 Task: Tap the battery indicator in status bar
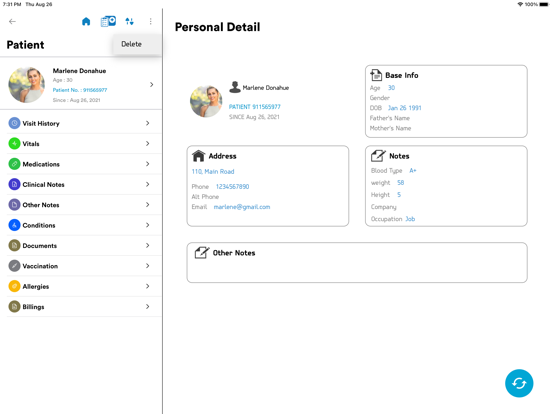coord(544,4)
